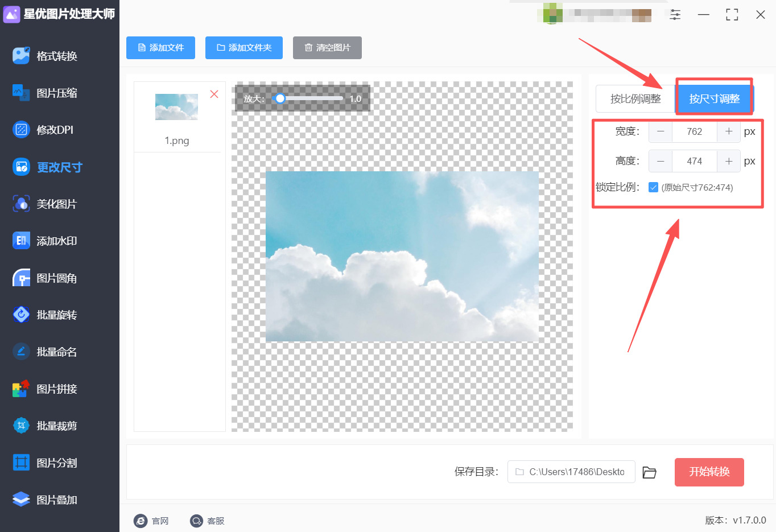The image size is (776, 532).
Task: Click the 高度 height value field
Action: (695, 161)
